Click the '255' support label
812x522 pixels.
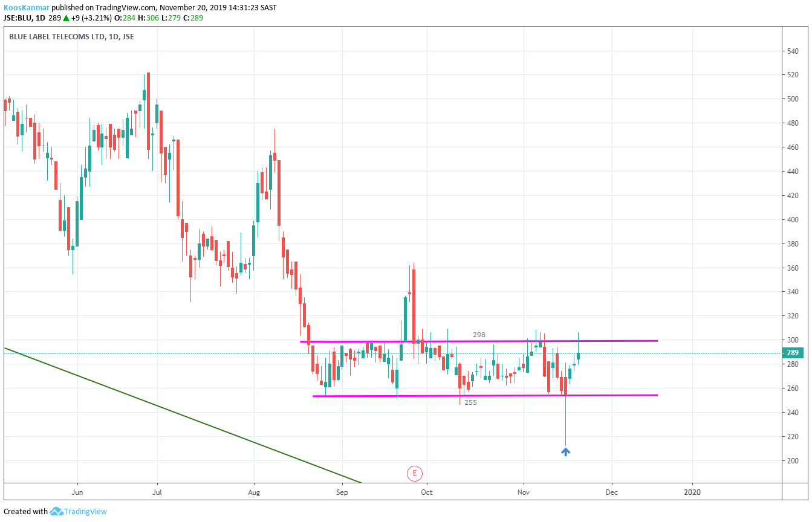tap(470, 402)
